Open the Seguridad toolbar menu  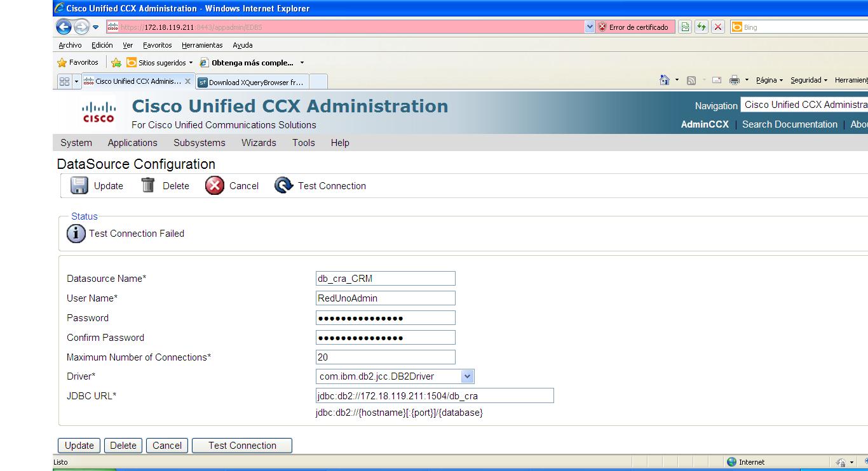(809, 80)
